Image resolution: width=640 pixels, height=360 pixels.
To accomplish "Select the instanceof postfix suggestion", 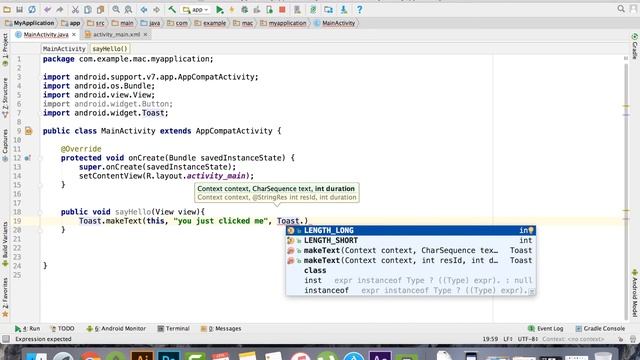I will [x=411, y=290].
